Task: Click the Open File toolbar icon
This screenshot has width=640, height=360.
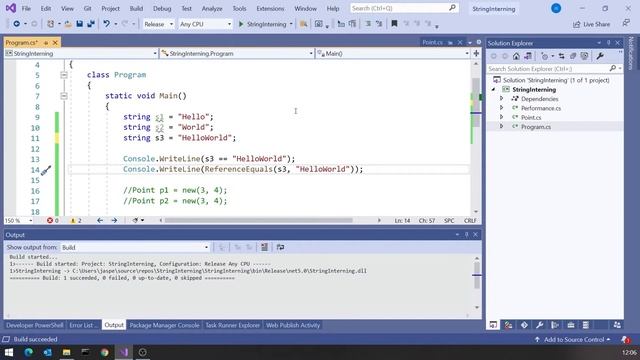Action: (68, 24)
